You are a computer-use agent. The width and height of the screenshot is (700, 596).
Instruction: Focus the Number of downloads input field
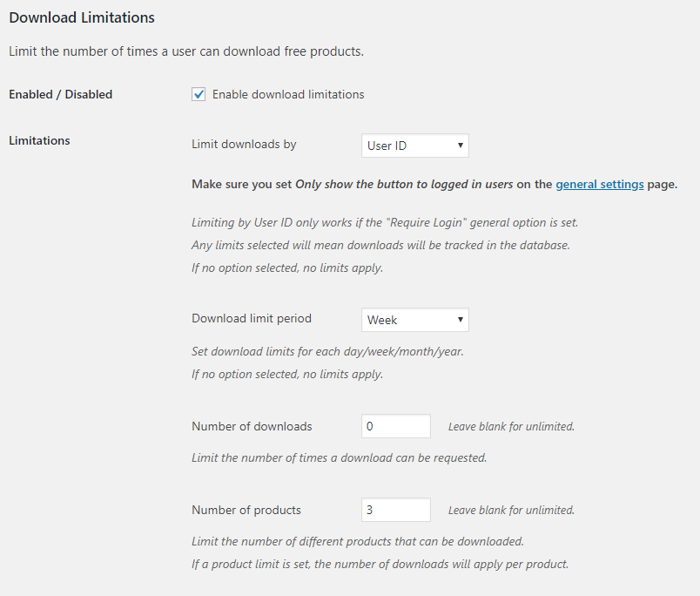tap(395, 426)
